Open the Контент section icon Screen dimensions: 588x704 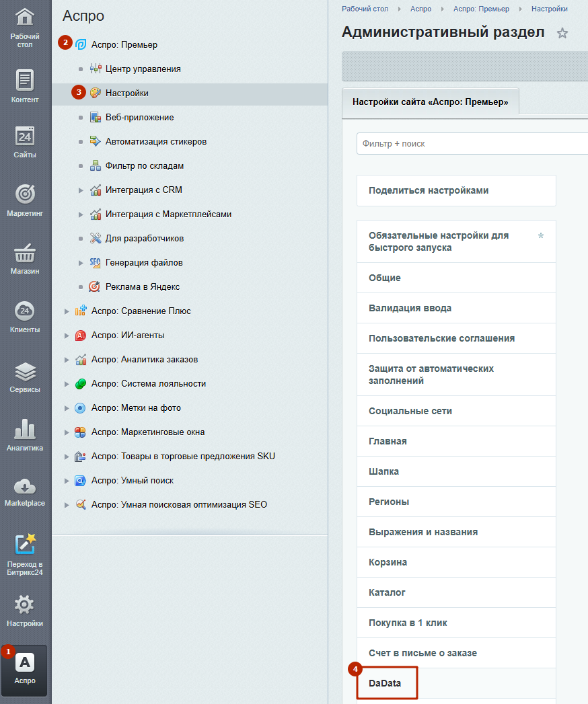[x=25, y=81]
